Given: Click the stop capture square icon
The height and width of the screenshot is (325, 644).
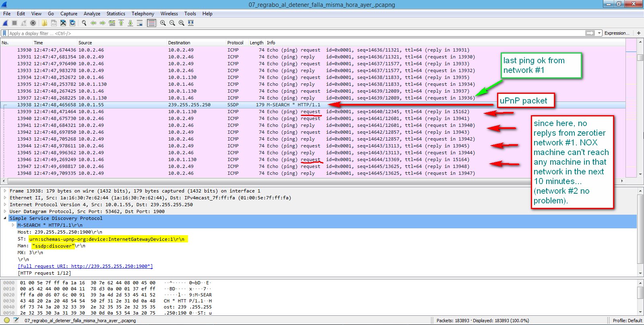Looking at the screenshot, I should coord(14,23).
